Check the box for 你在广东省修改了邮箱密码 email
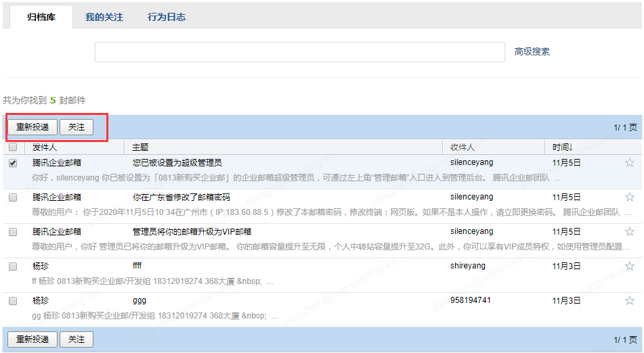Screen dimensions: 644x353 pos(13,197)
